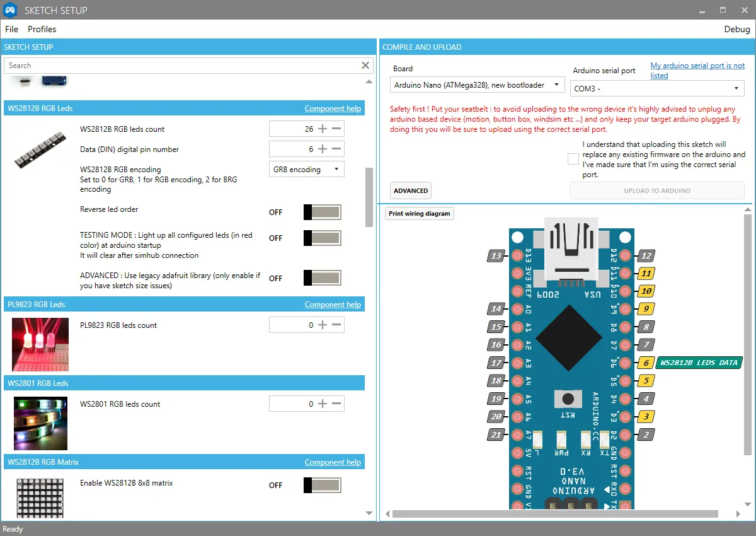Screen dimensions: 756x536
Task: Click the sketch setup vertical scrollbar thumb
Action: coord(369,197)
